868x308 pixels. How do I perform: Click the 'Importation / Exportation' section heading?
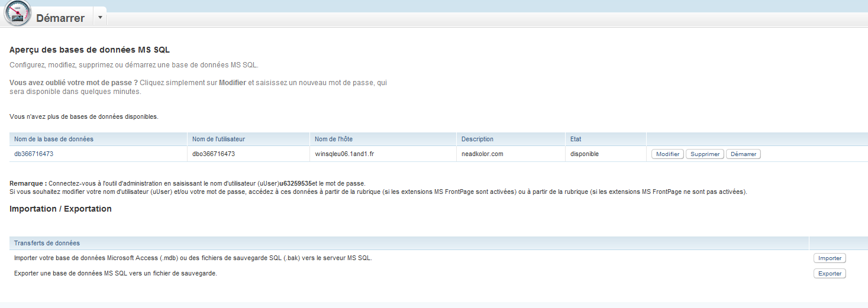coord(60,209)
